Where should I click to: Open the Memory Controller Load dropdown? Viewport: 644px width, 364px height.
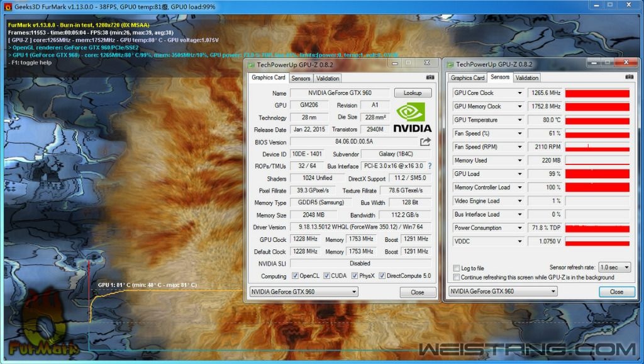click(519, 188)
